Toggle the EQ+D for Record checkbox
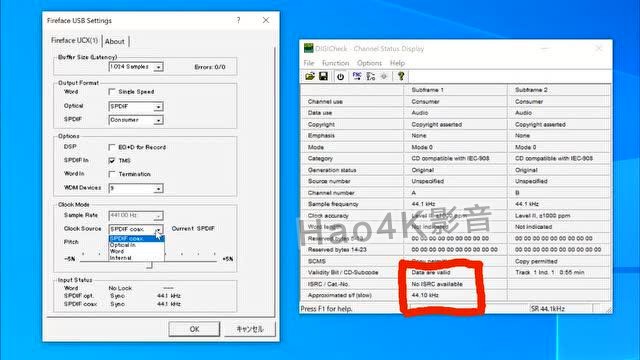Image resolution: width=640 pixels, height=360 pixels. [112, 147]
